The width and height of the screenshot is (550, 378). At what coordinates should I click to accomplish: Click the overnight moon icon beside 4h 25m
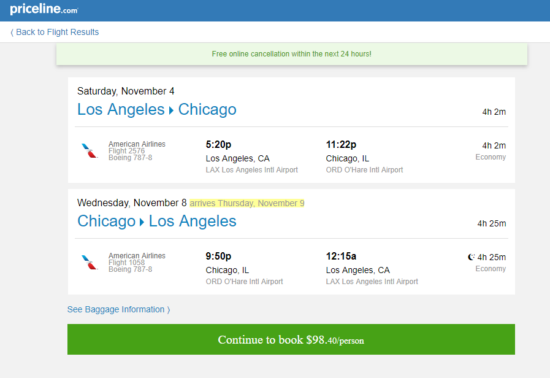point(471,257)
